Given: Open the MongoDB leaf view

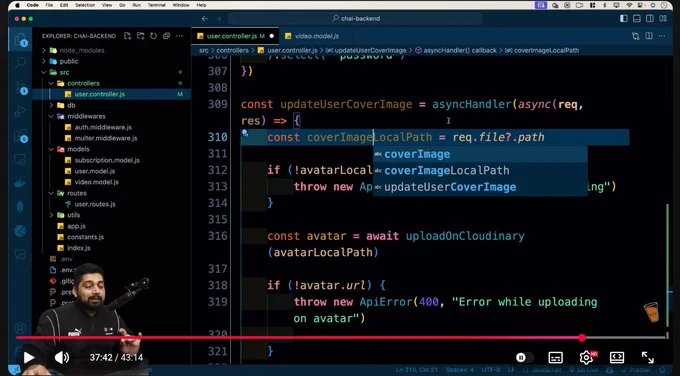Looking at the screenshot, I should point(20,207).
